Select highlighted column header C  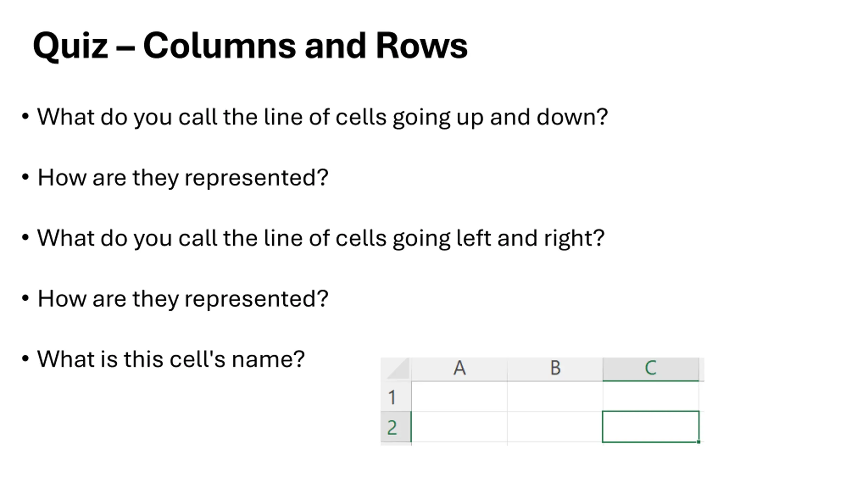pyautogui.click(x=651, y=369)
